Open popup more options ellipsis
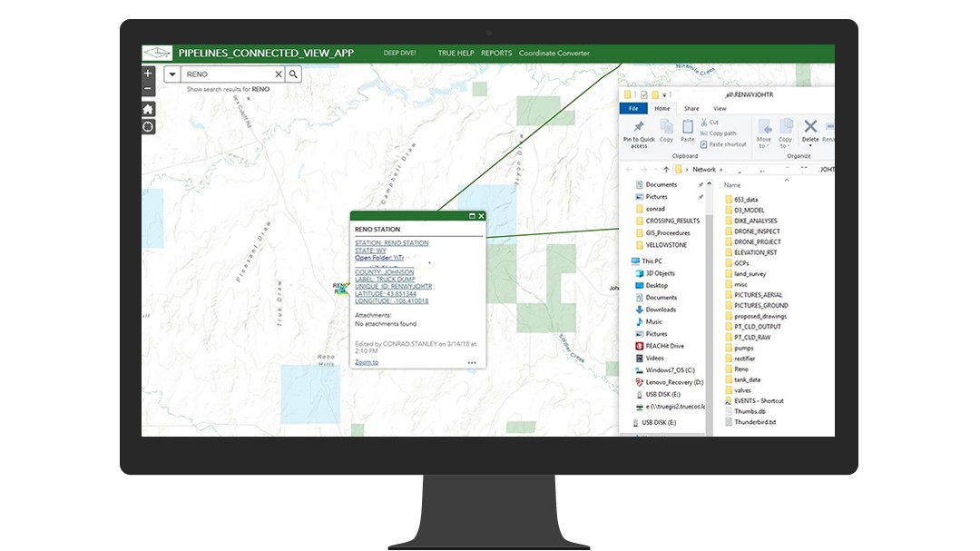The height and width of the screenshot is (551, 980). pos(472,363)
